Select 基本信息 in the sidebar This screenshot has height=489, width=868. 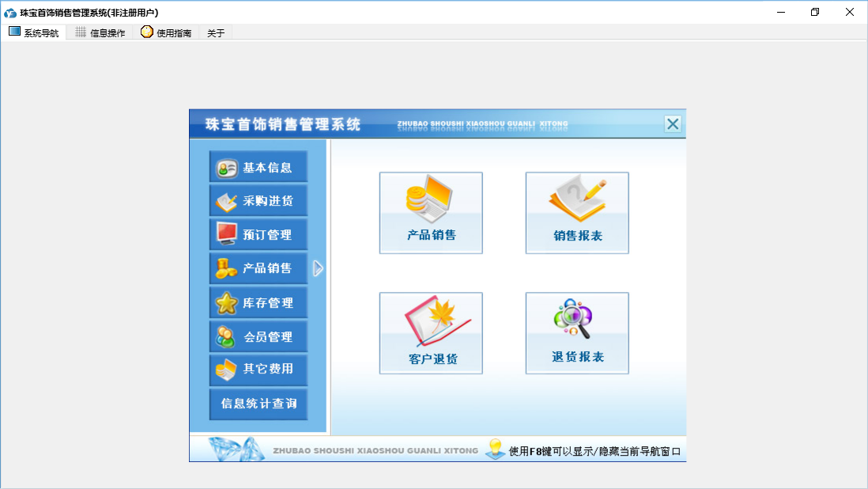click(259, 167)
